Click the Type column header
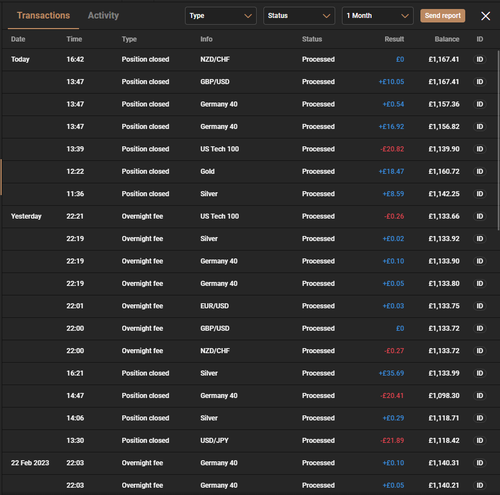This screenshot has height=495, width=500. [129, 39]
